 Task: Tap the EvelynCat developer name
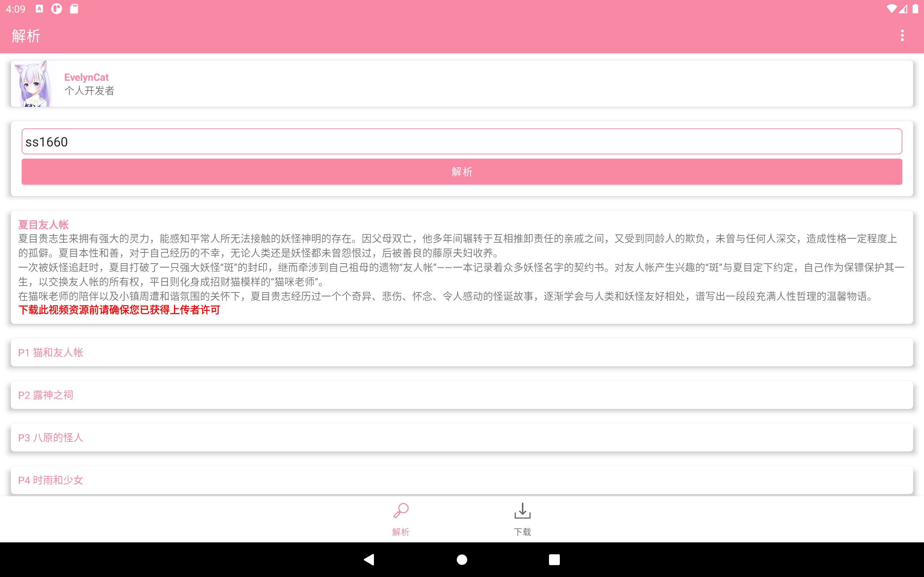86,78
